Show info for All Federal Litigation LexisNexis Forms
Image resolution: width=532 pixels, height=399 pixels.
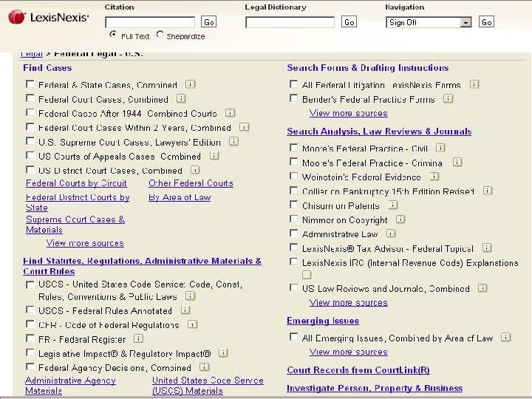(474, 84)
